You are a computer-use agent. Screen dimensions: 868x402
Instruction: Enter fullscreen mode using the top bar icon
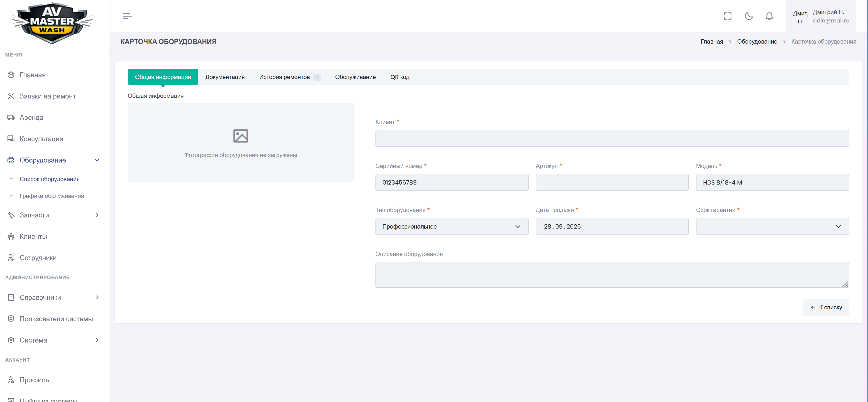click(x=728, y=16)
